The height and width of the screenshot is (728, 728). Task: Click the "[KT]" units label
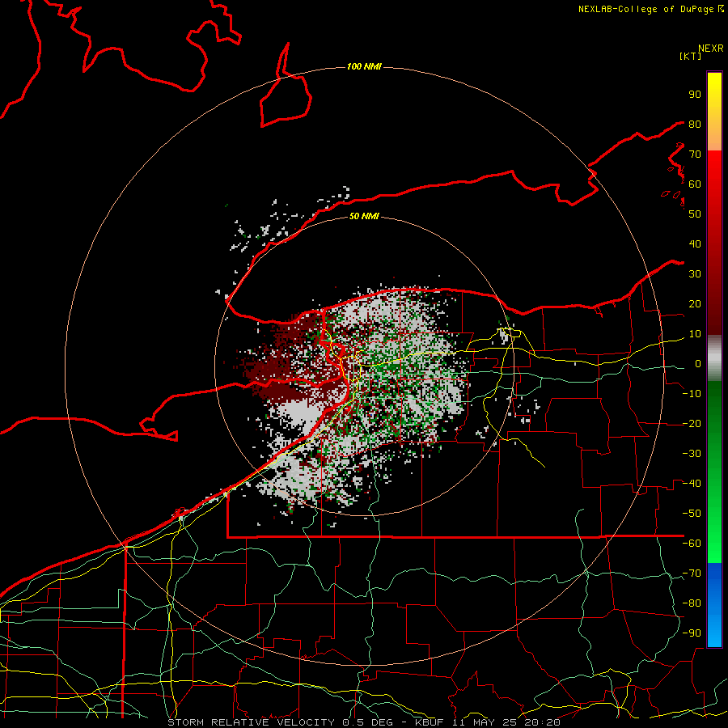691,56
